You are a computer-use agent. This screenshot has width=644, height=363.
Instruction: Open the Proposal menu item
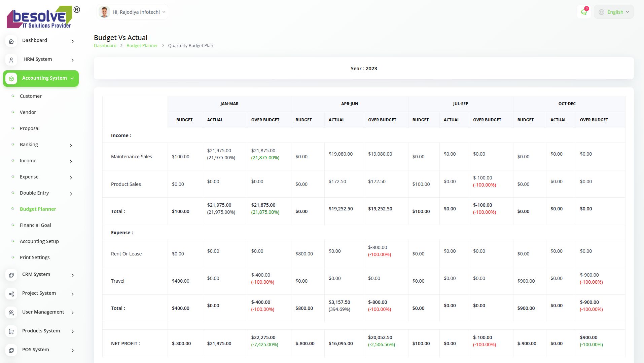tap(30, 128)
